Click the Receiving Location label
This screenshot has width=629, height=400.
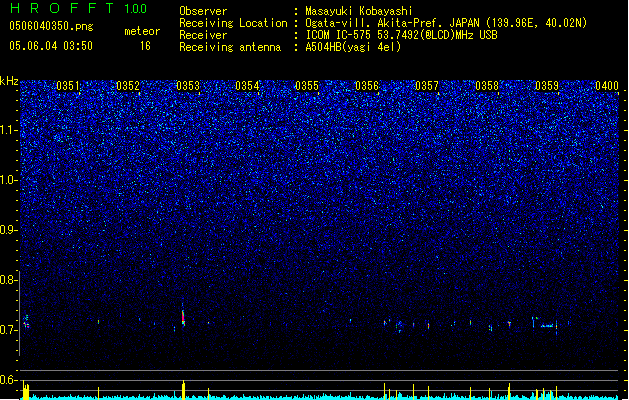pyautogui.click(x=233, y=23)
